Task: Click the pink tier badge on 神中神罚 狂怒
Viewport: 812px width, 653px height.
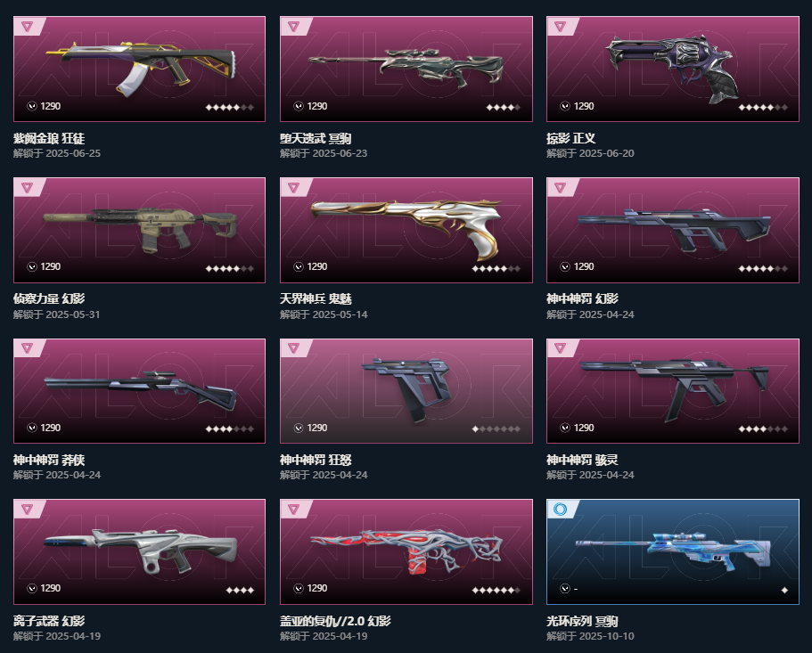Action: 293,348
